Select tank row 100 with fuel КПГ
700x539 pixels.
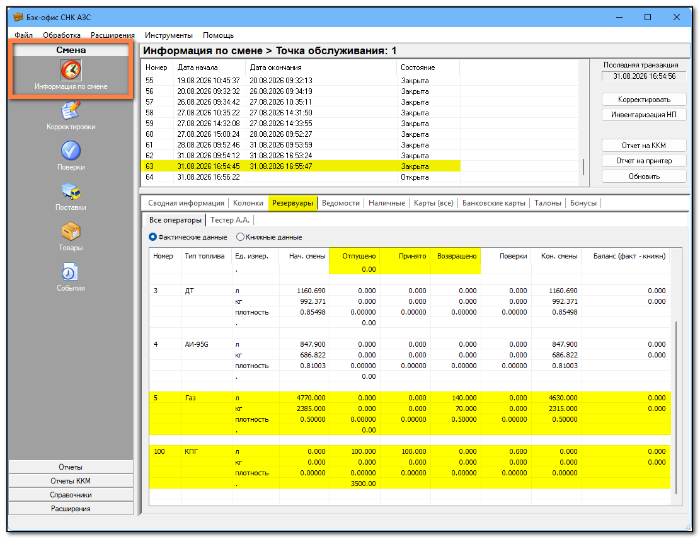pos(410,467)
